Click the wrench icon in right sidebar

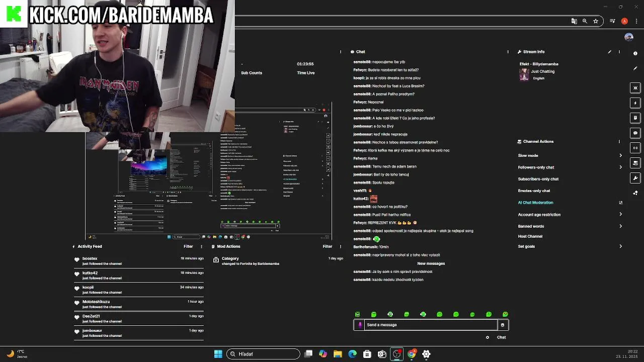(635, 178)
